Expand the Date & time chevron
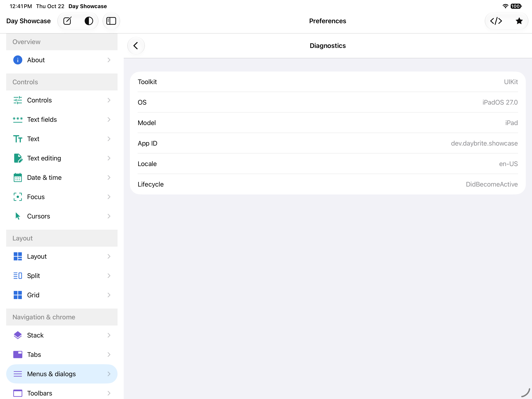Screen dimensions: 532x399 click(x=109, y=177)
